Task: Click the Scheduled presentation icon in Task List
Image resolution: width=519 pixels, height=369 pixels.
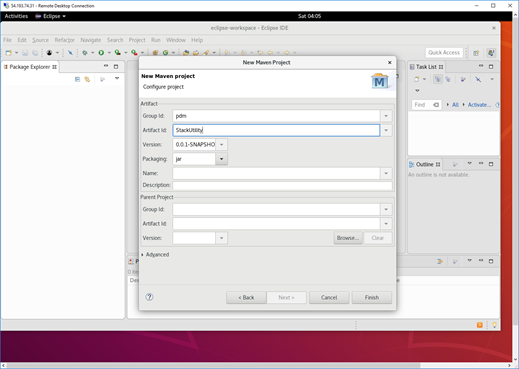Action: point(448,79)
